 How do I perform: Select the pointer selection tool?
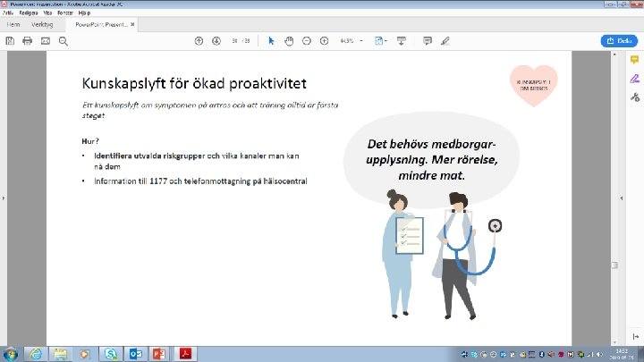(271, 40)
